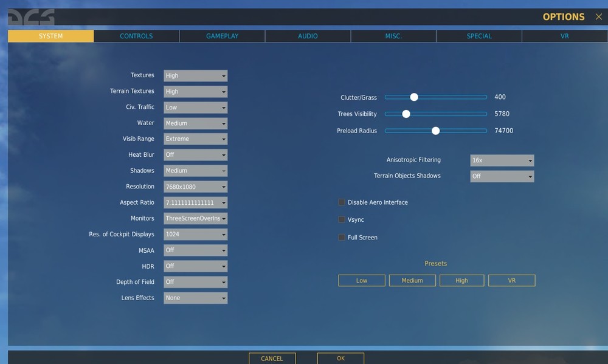Click the Clutter/Grass value 400
This screenshot has height=364, width=608.
500,97
